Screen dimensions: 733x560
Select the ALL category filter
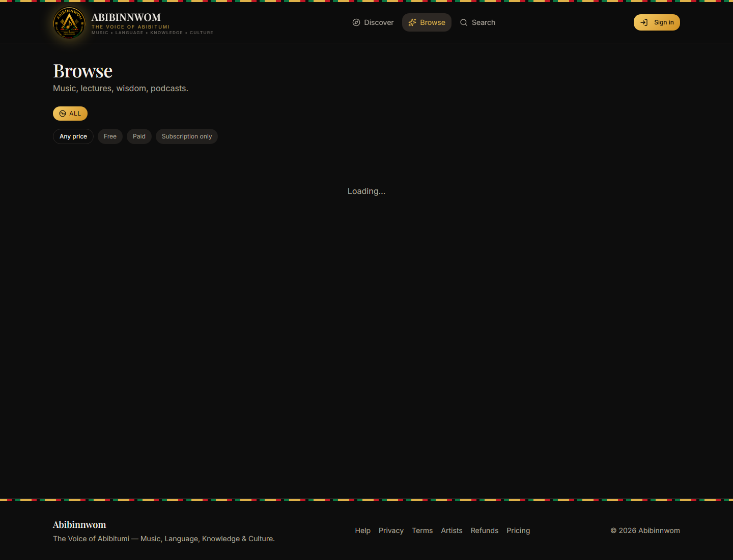[x=70, y=114]
